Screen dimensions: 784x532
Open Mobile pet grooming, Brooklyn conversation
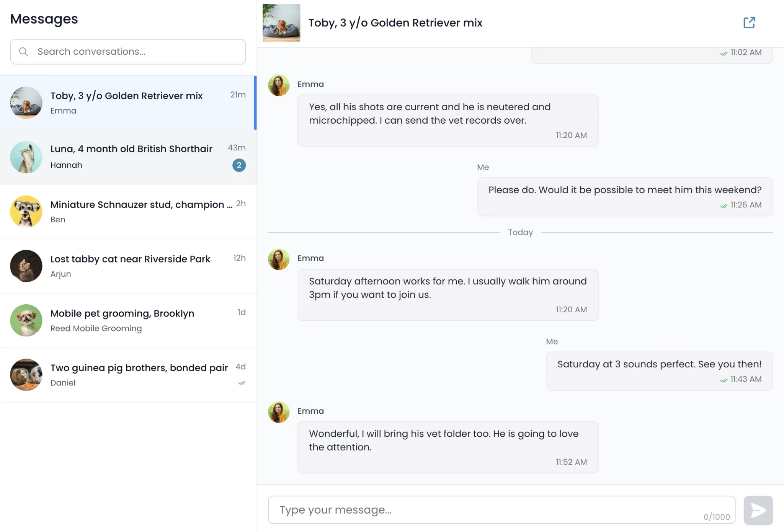tap(128, 320)
